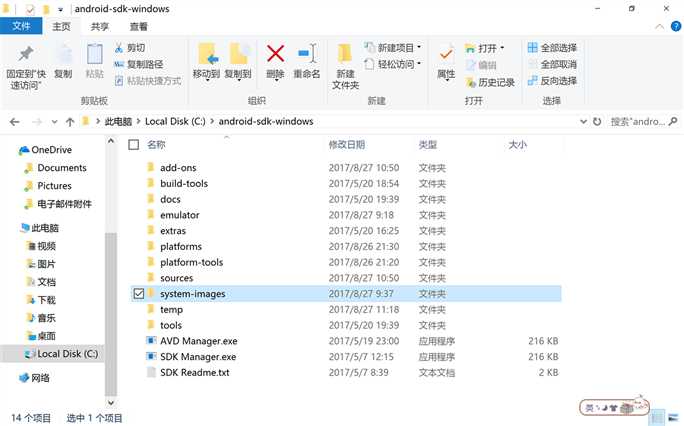Click Paste shortcut (粘贴快捷方式)
This screenshot has width=684, height=426.
148,81
